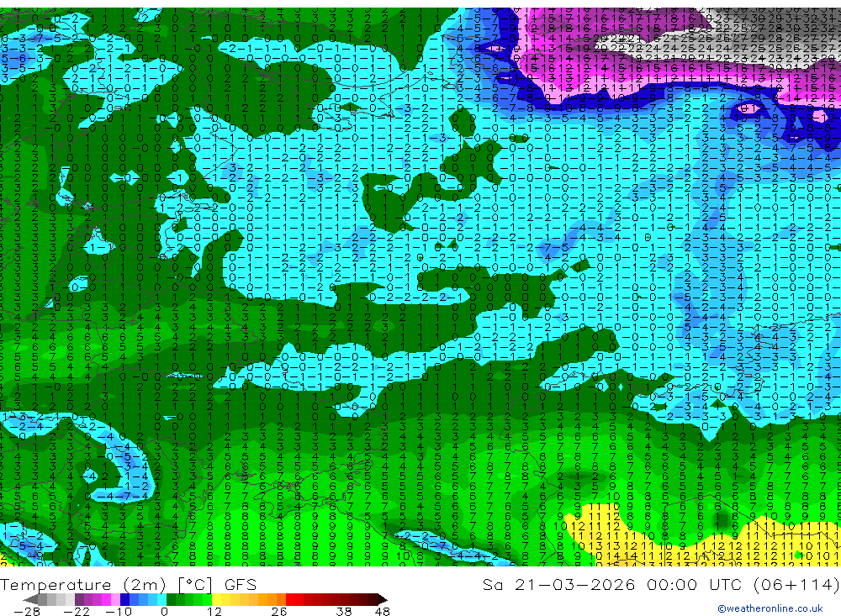
Task: Click the '48' legend label
Action: [383, 611]
